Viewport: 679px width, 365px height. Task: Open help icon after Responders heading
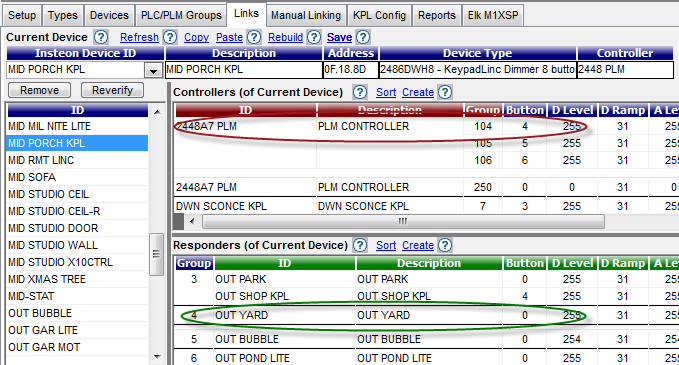point(359,245)
